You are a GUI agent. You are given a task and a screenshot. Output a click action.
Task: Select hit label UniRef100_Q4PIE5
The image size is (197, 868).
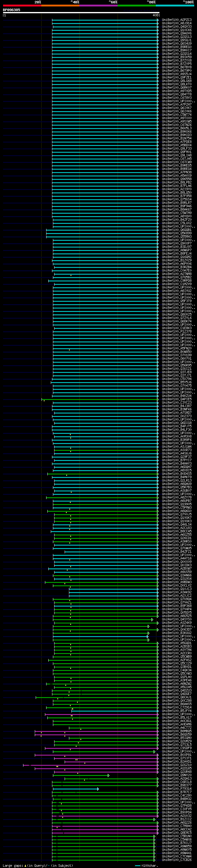point(176,399)
